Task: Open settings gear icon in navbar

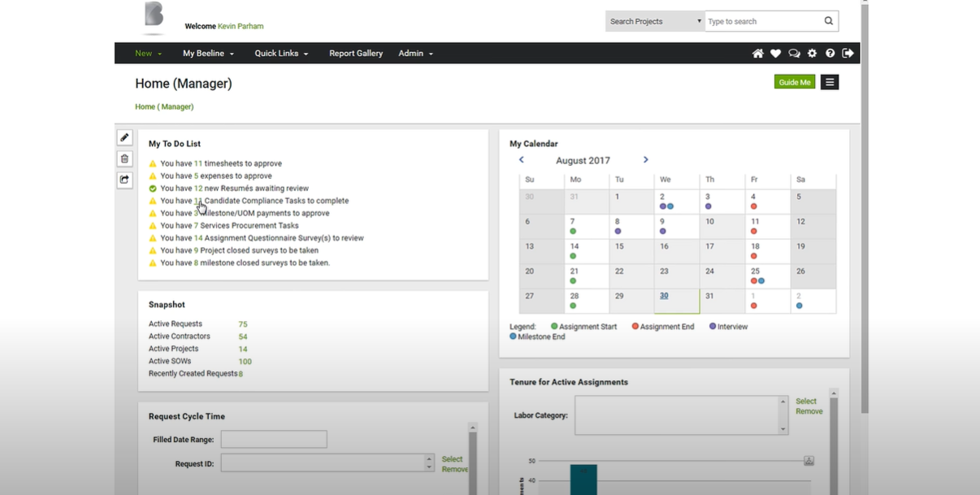Action: [812, 54]
